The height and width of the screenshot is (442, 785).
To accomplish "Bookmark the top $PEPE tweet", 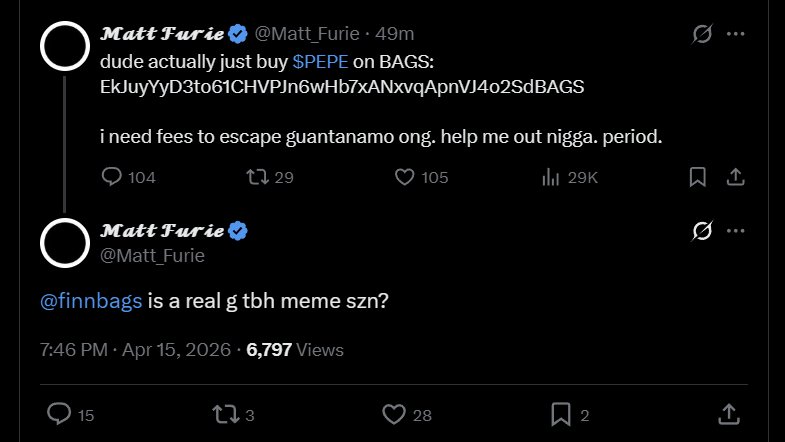I will coord(698,177).
